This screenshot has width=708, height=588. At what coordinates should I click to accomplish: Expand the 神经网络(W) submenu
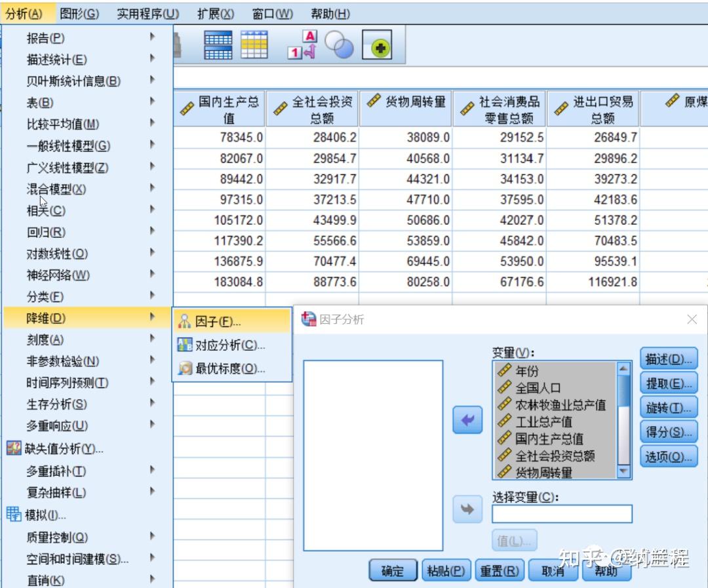coord(87,275)
